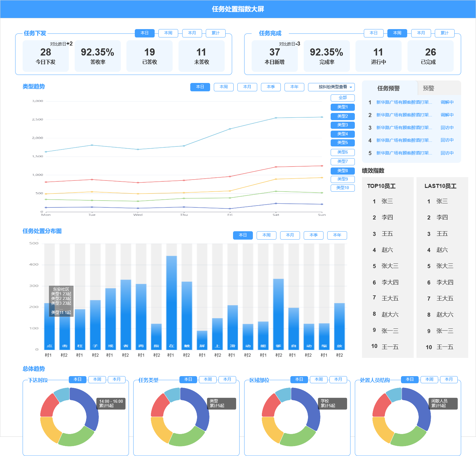This screenshot has height=456, width=476.
Task: Select 本月 filter in 任务完成 panel
Action: (421, 33)
